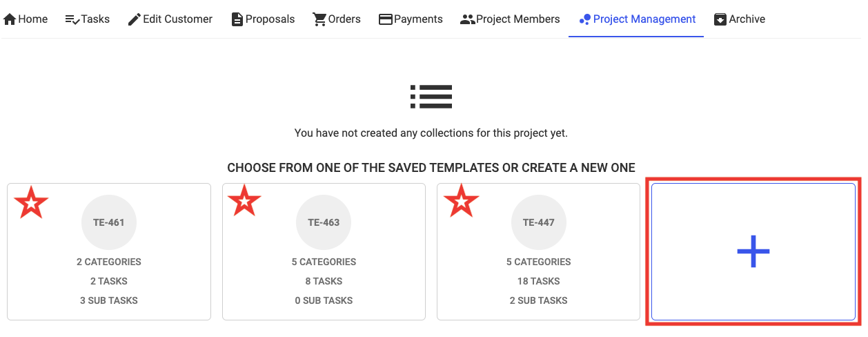Go to the Orders tab
Screen dimensions: 868x337
[344, 19]
